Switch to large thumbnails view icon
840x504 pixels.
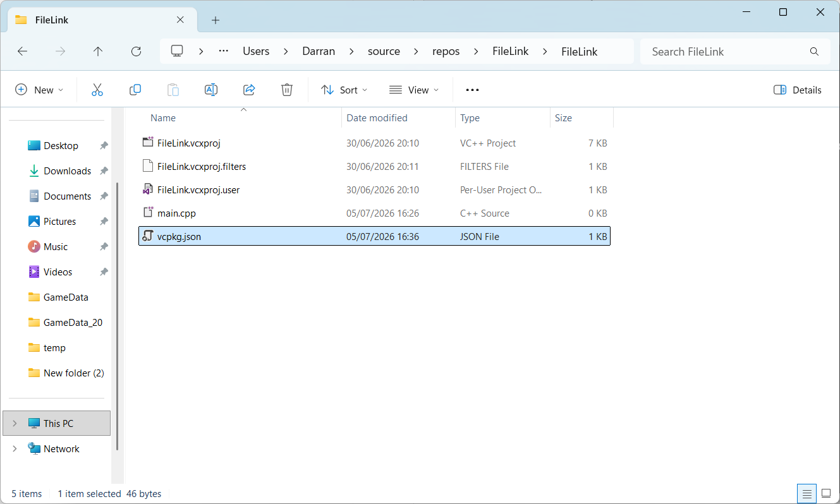[x=826, y=493]
